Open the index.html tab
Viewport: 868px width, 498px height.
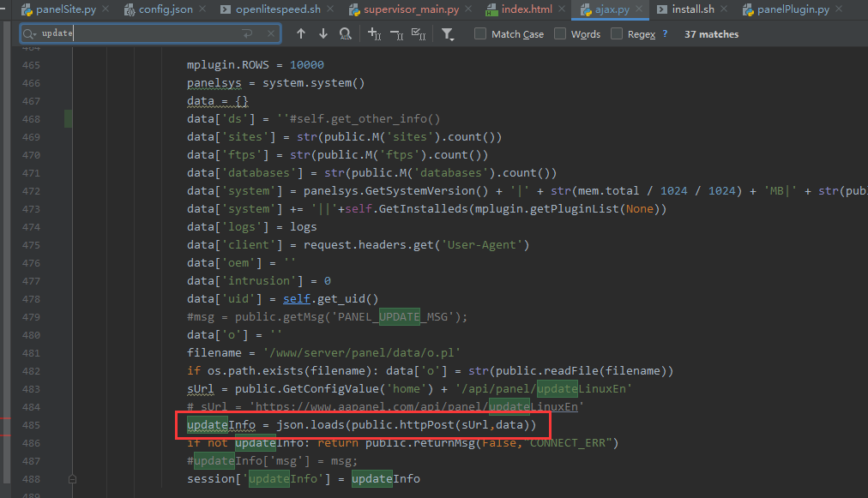[x=526, y=10]
